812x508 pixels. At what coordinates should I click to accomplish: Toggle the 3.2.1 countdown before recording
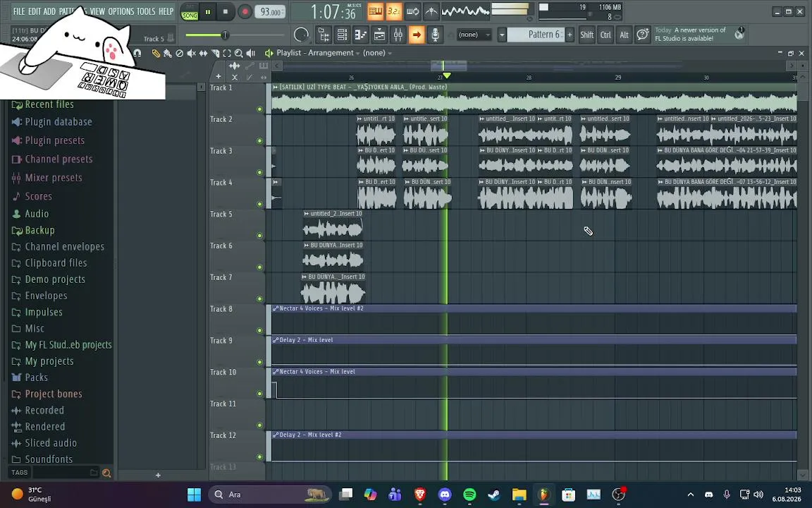click(393, 11)
